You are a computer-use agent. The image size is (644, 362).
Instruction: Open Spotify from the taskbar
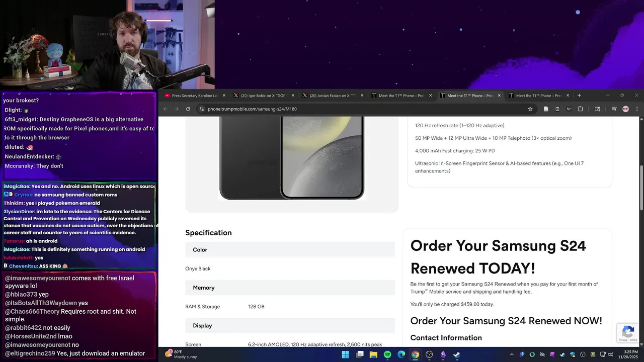click(x=387, y=354)
